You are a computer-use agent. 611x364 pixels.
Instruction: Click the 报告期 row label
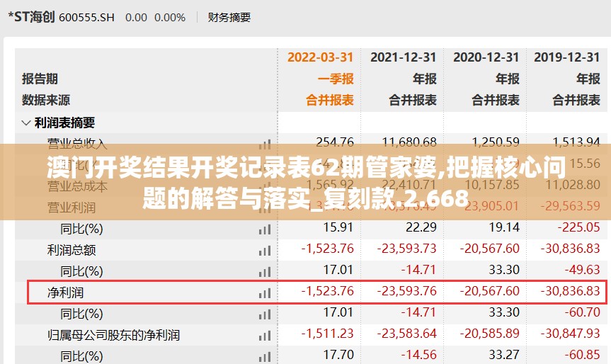[40, 79]
